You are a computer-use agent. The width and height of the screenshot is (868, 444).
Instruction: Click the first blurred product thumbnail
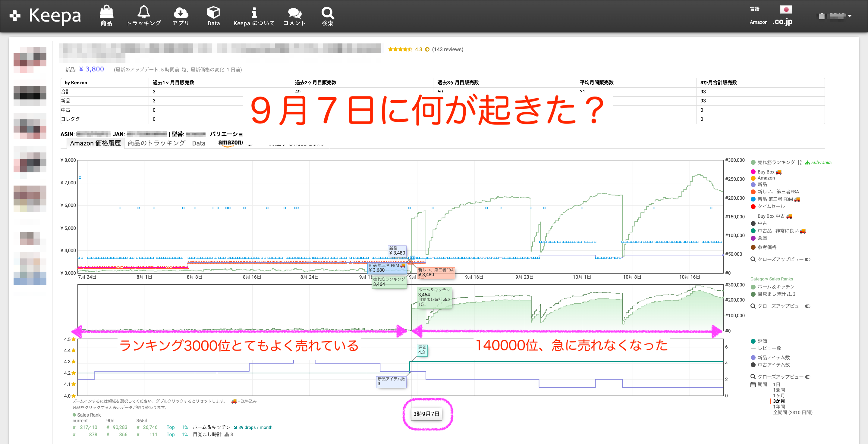point(30,59)
